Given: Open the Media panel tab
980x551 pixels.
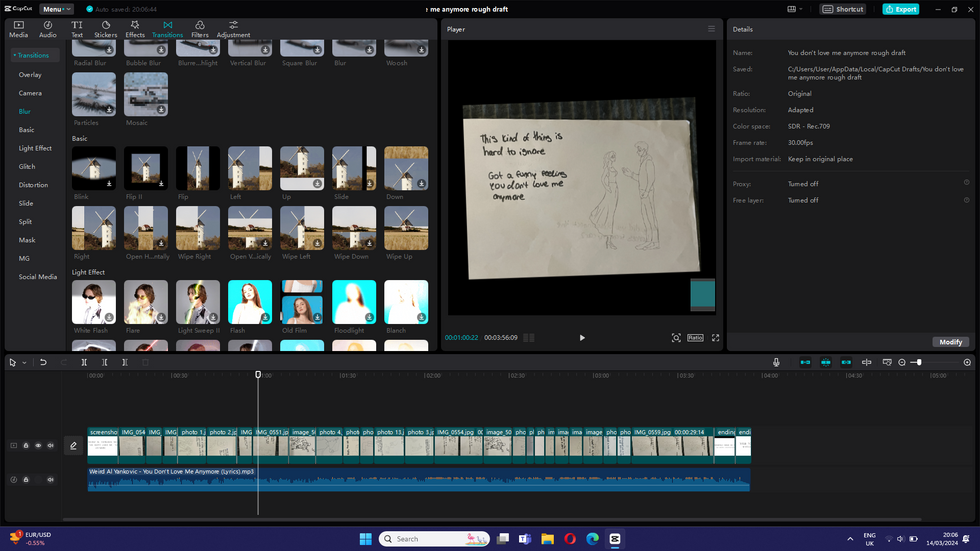Looking at the screenshot, I should tap(18, 29).
